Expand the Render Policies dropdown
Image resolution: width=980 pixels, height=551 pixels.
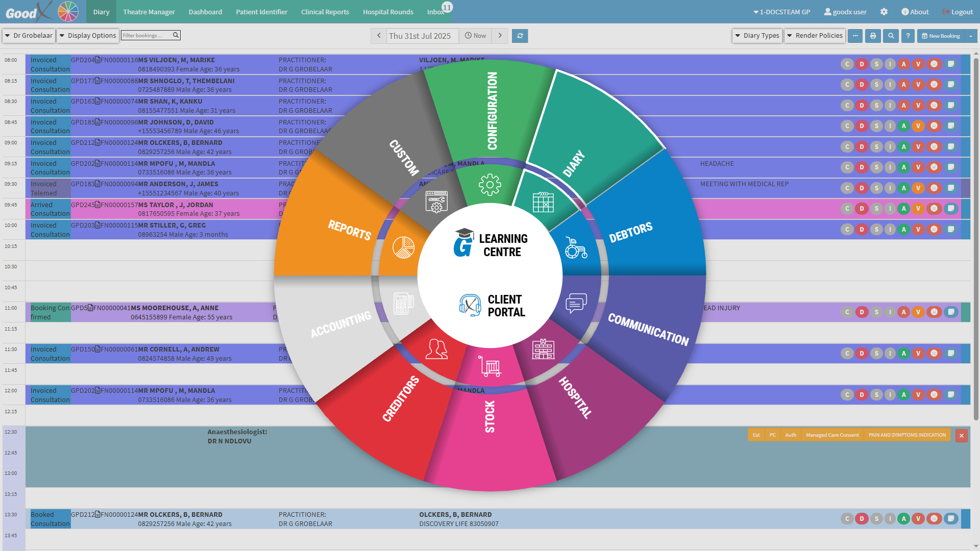[x=815, y=36]
